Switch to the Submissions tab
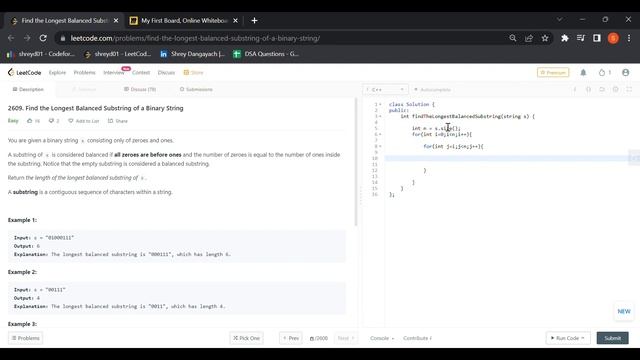This screenshot has height=360, width=640. 196,89
